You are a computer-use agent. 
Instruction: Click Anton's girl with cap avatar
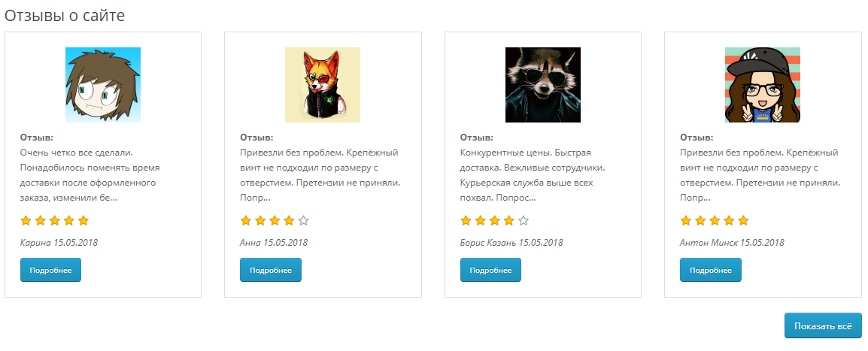pos(763,85)
